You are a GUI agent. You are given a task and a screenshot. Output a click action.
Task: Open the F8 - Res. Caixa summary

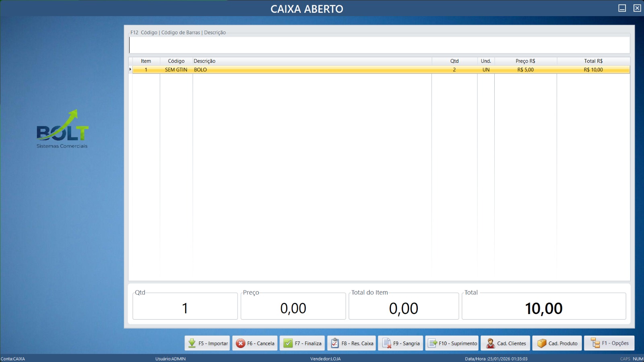click(351, 343)
